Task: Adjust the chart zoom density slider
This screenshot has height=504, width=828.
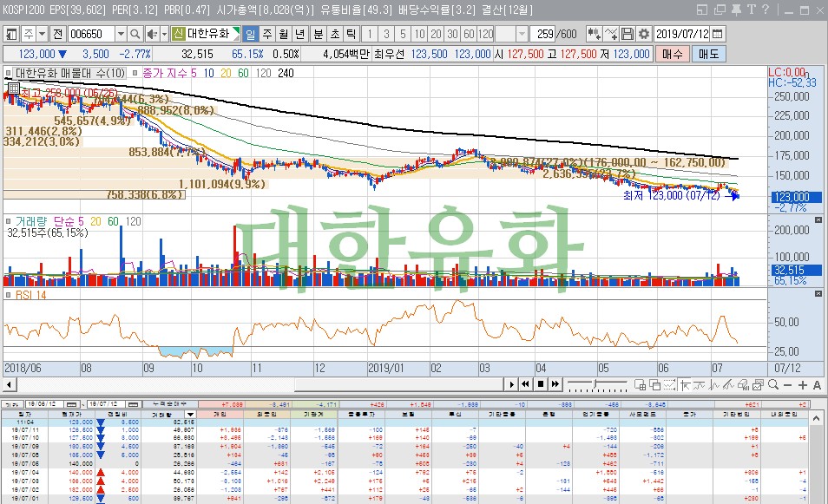Action: coord(595,383)
